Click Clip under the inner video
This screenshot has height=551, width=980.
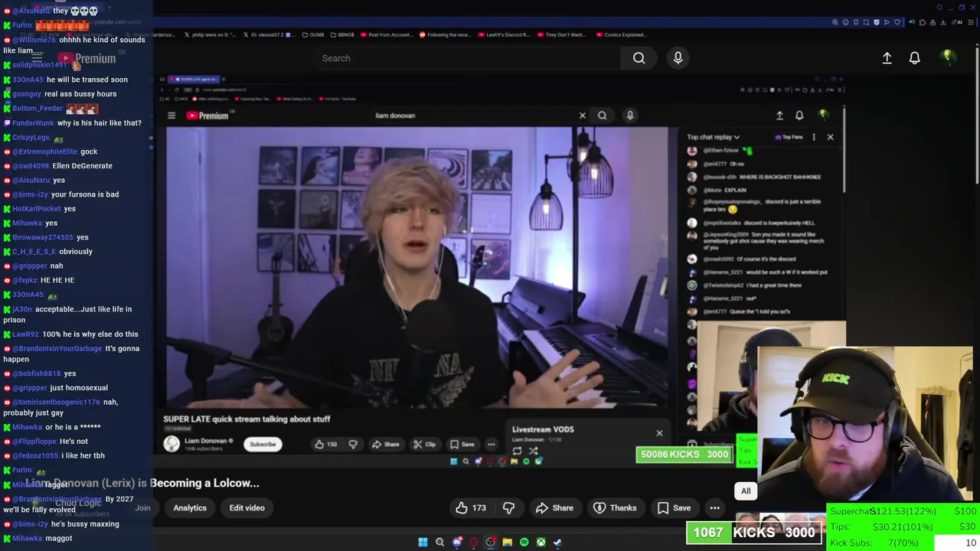(425, 445)
